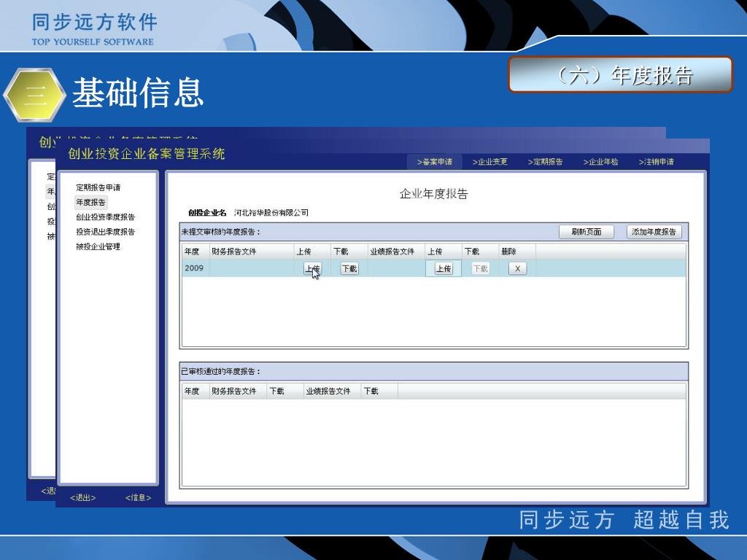The width and height of the screenshot is (747, 560).
Task: Switch to the >企业变更 tab
Action: 489,162
